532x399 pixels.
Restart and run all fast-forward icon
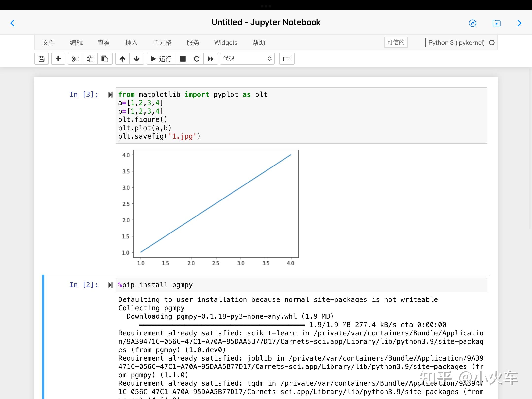tap(211, 59)
